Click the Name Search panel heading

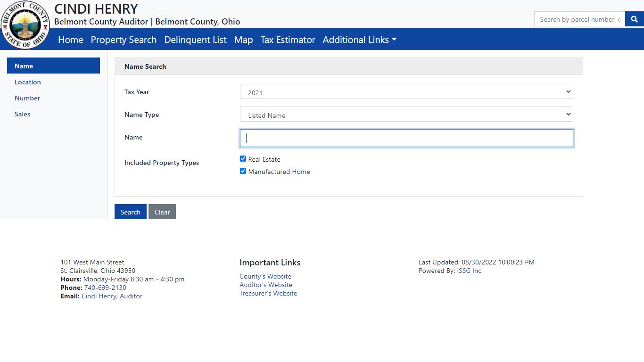pyautogui.click(x=145, y=66)
